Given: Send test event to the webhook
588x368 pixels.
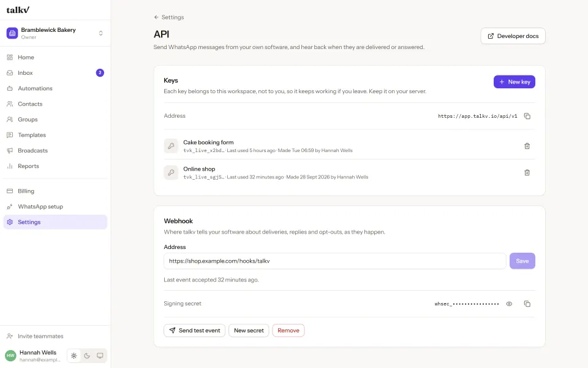Looking at the screenshot, I should click(194, 331).
